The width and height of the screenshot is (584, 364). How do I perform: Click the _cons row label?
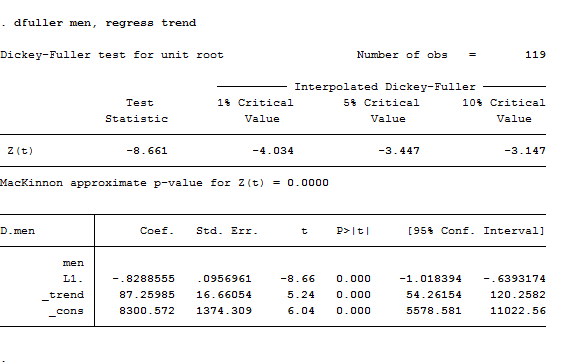(x=66, y=311)
